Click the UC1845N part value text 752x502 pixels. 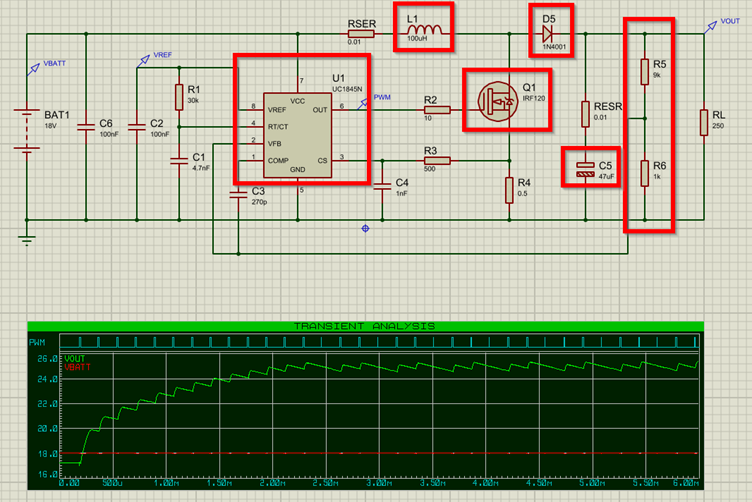click(347, 89)
